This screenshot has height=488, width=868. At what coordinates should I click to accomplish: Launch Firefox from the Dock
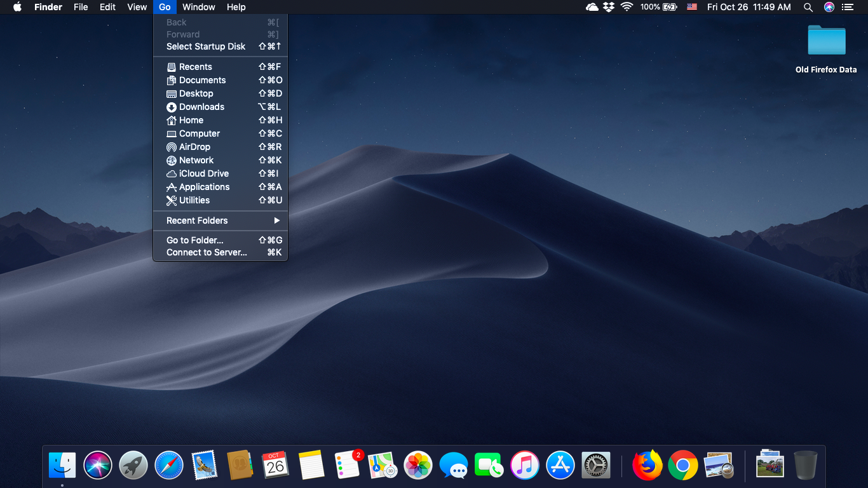click(x=647, y=466)
